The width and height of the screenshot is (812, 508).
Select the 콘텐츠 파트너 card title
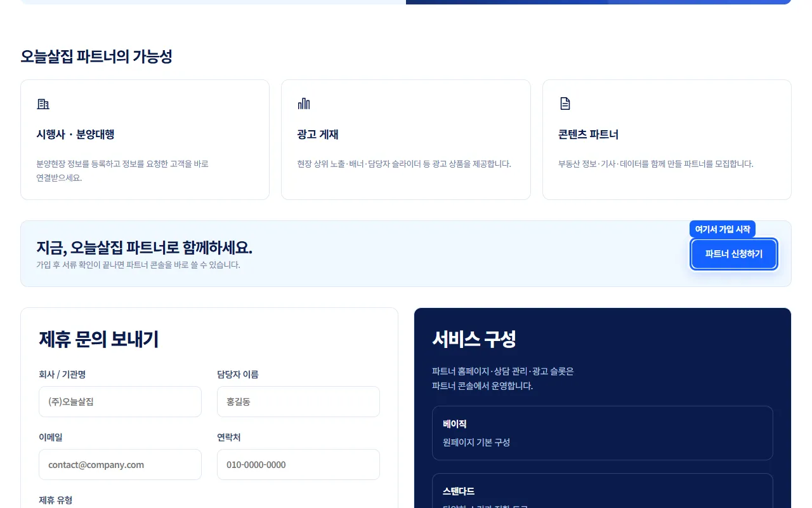point(588,135)
